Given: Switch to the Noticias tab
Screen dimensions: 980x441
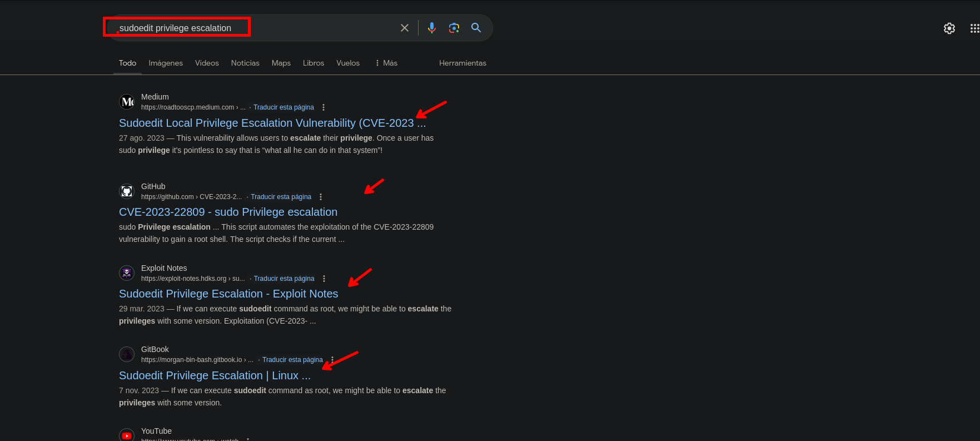Looking at the screenshot, I should [245, 63].
